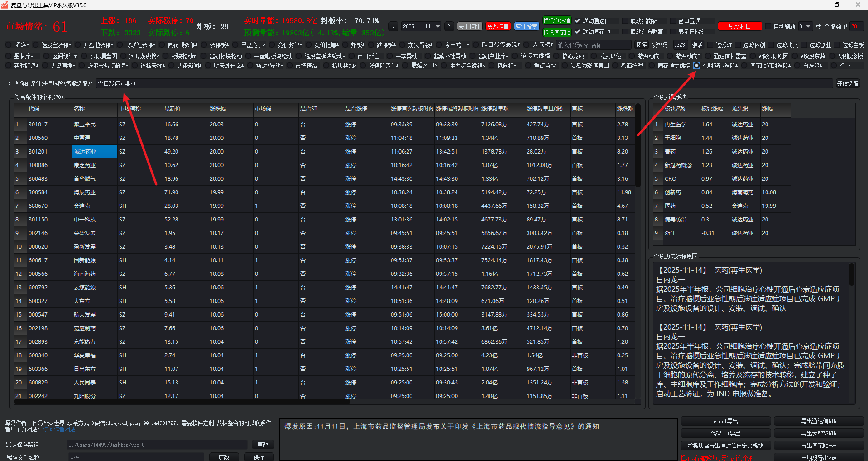Image resolution: width=868 pixels, height=461 pixels.
Task: Select the 核心龙虎 radio option
Action: pos(556,56)
